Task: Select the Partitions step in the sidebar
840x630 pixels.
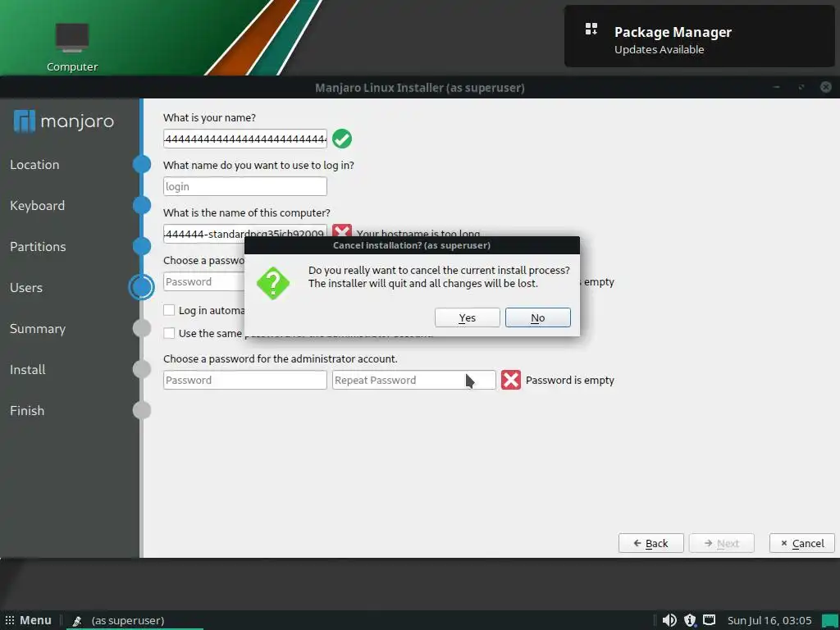Action: tap(38, 246)
